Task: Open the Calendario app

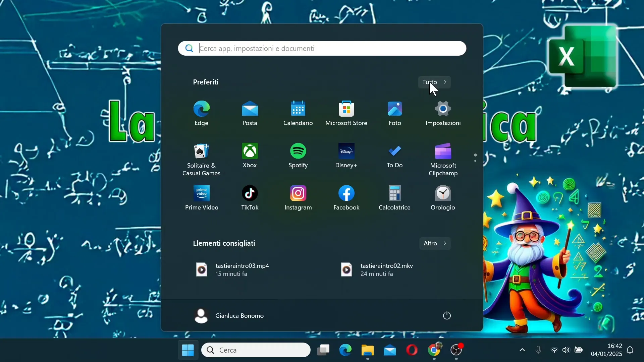Action: tap(298, 113)
